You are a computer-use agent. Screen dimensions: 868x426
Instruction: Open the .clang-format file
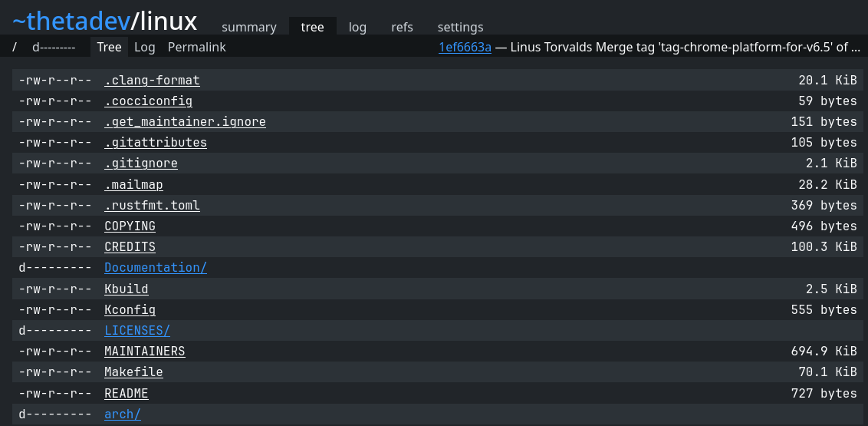tap(152, 80)
